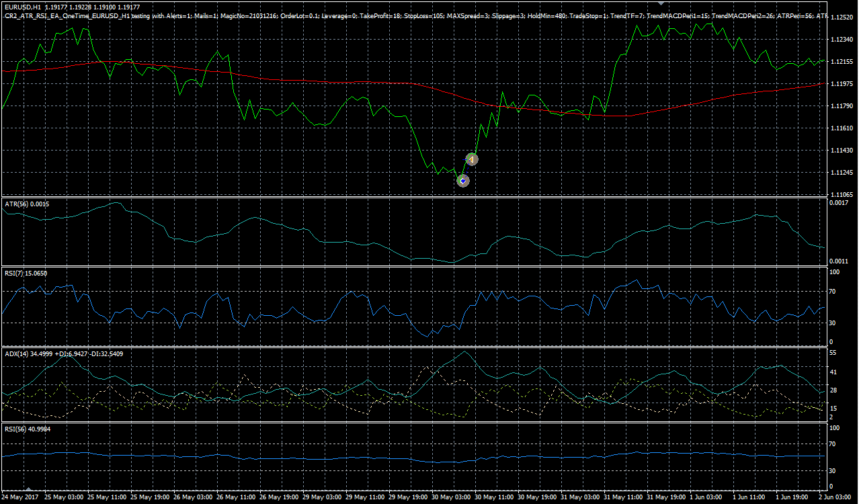
Task: Click price level 1.12340 on the price axis
Action: point(842,40)
